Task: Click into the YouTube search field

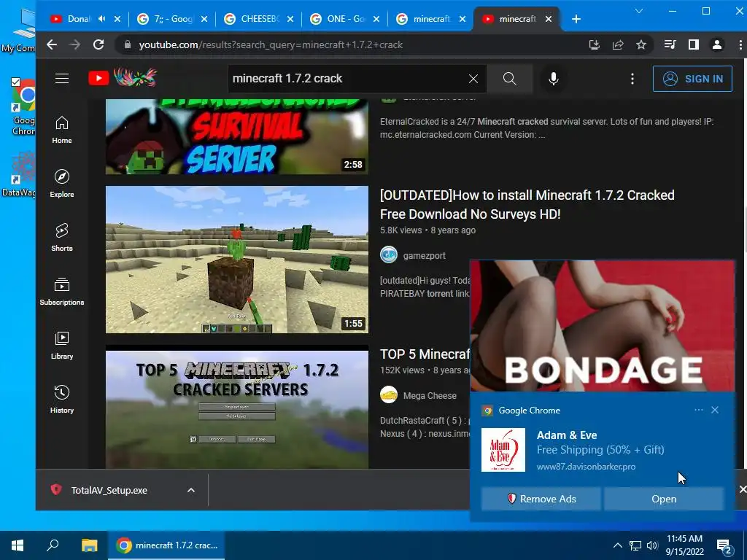Action: pyautogui.click(x=347, y=79)
